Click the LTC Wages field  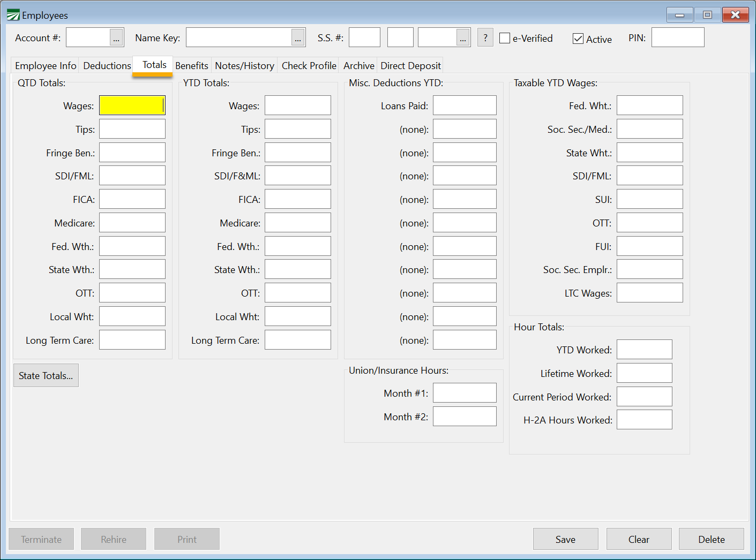pos(650,293)
